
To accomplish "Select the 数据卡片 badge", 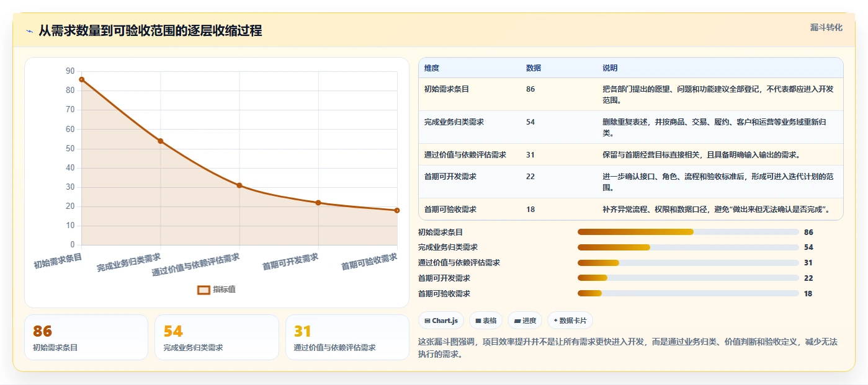I will (x=570, y=321).
